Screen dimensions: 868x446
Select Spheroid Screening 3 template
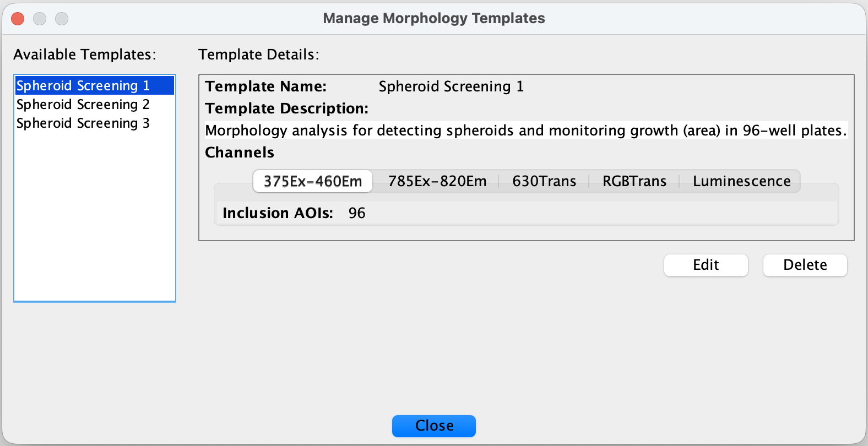(94, 123)
